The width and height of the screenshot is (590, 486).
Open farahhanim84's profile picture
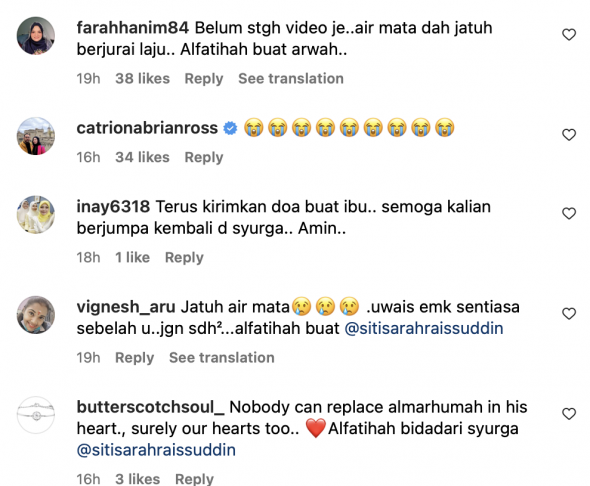click(36, 36)
